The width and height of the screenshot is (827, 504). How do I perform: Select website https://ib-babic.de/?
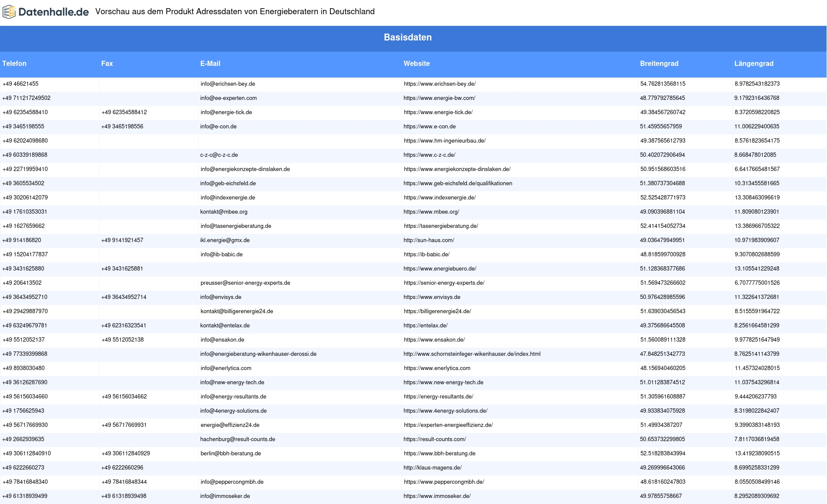click(427, 255)
